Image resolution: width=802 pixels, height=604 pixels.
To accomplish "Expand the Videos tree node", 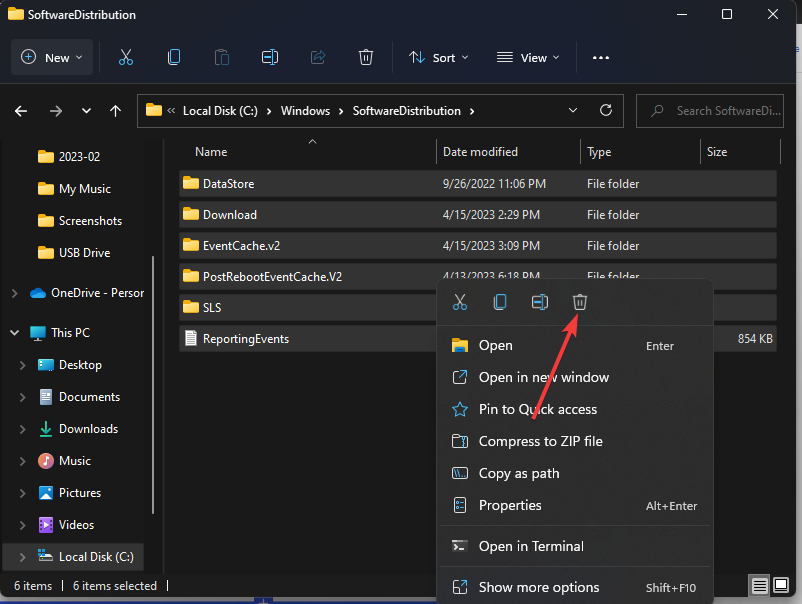I will pyautogui.click(x=23, y=525).
